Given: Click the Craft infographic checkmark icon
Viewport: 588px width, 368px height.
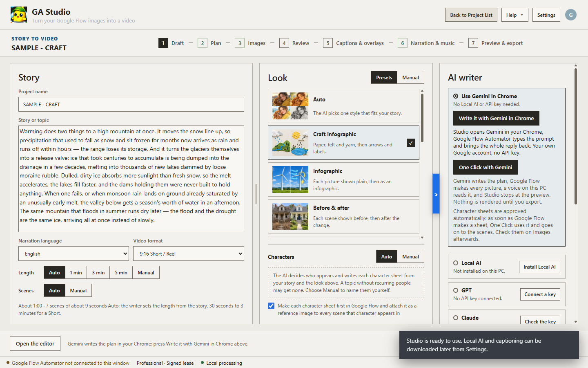Looking at the screenshot, I should (411, 143).
